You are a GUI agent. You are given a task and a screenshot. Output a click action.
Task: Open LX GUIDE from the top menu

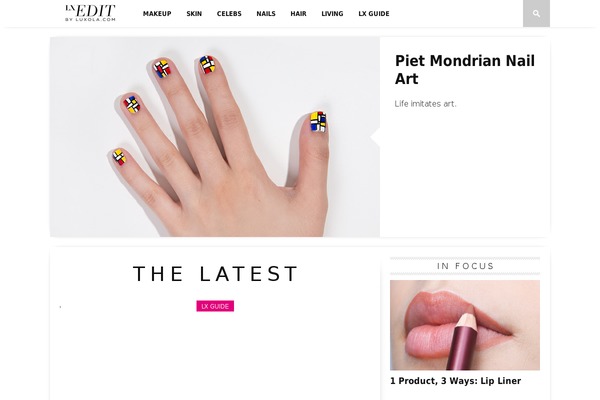pyautogui.click(x=374, y=14)
